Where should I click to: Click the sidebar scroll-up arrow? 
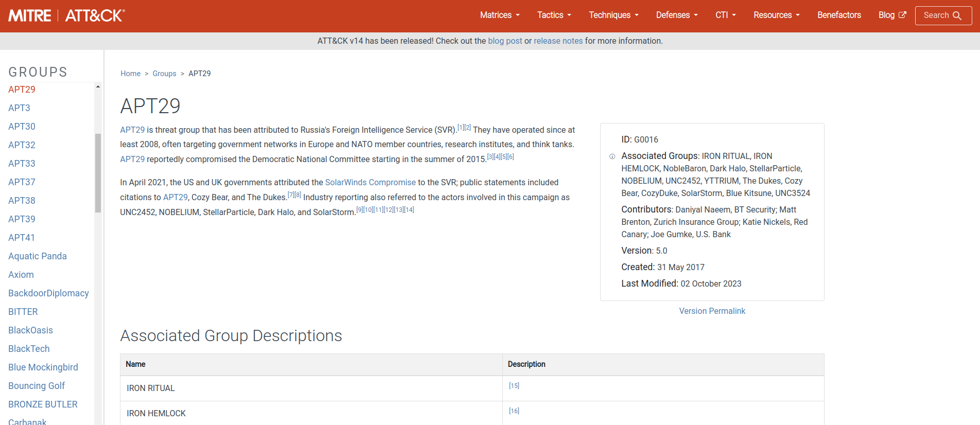click(98, 87)
